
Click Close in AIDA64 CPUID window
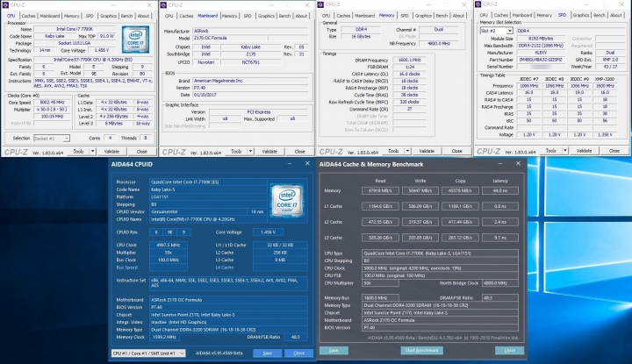tap(298, 353)
